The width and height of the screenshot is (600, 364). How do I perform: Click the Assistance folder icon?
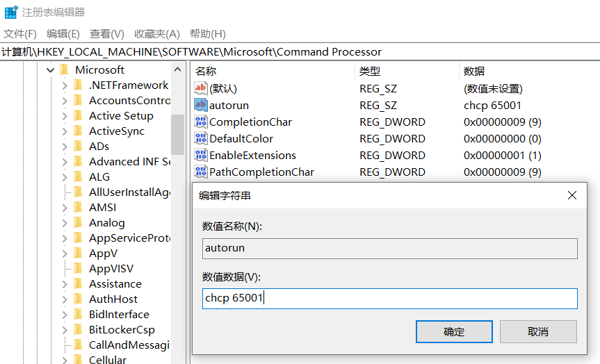pyautogui.click(x=78, y=283)
